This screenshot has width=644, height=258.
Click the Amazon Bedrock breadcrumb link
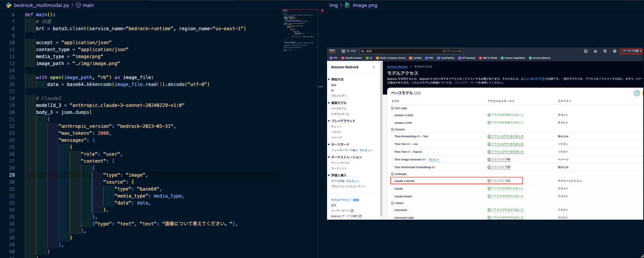(397, 67)
